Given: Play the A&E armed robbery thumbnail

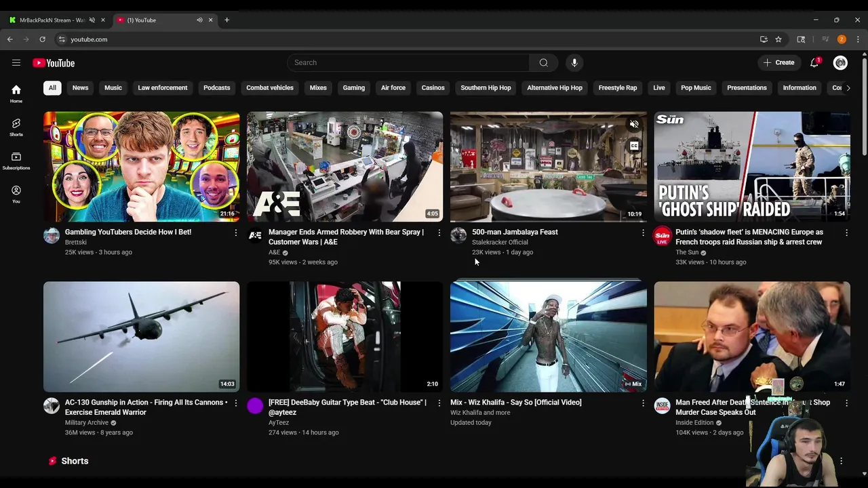Looking at the screenshot, I should (344, 167).
